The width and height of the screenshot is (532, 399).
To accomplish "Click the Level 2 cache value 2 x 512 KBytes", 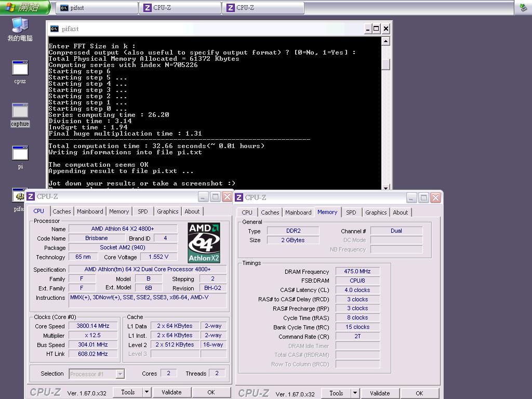I will tap(175, 344).
